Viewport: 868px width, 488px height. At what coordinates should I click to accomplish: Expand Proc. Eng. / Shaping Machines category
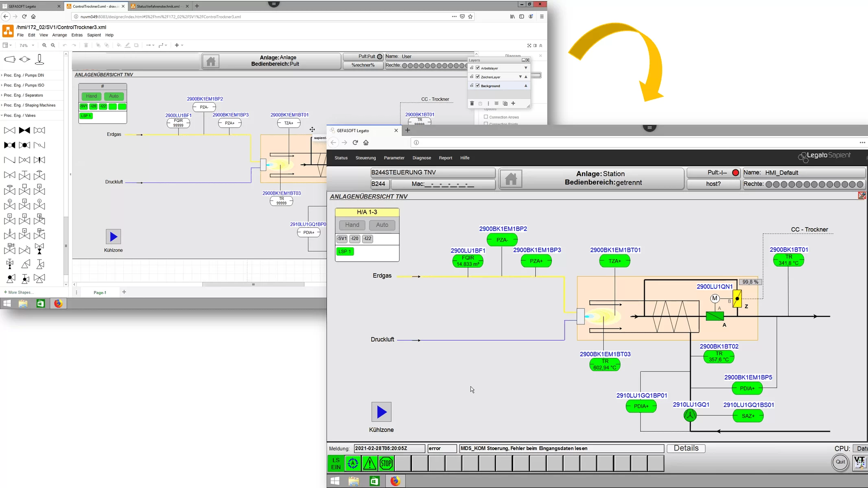point(29,105)
